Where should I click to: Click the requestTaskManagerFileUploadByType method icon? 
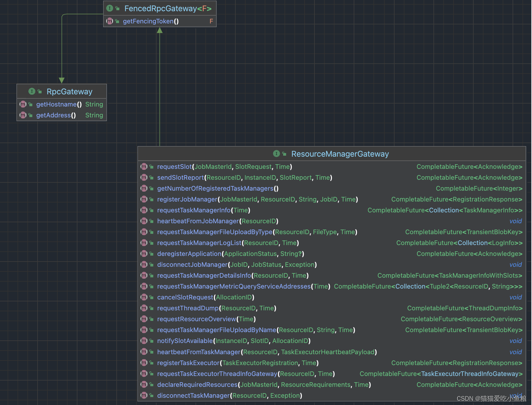pyautogui.click(x=144, y=232)
